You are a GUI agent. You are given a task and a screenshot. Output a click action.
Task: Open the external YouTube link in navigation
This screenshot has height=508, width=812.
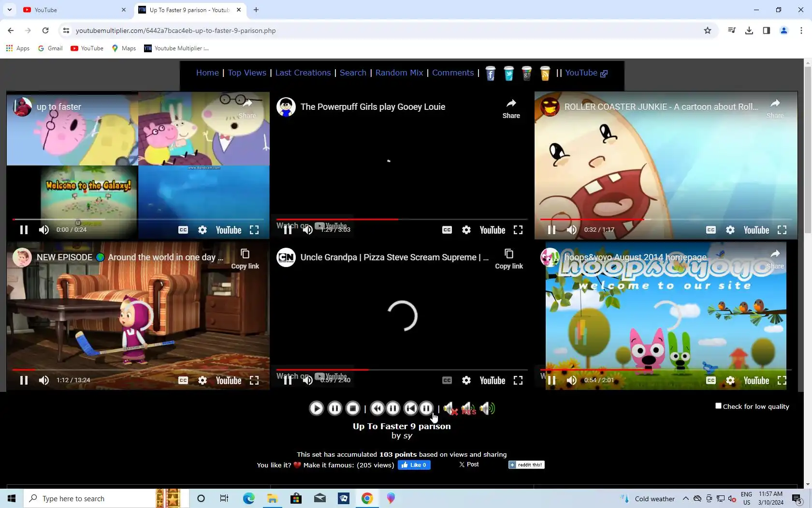(586, 73)
